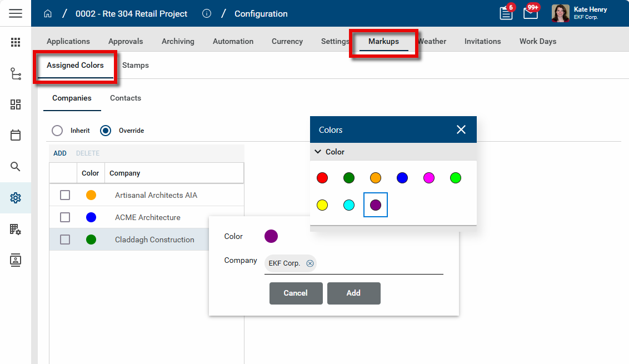
Task: Open the project info icon
Action: tap(207, 14)
